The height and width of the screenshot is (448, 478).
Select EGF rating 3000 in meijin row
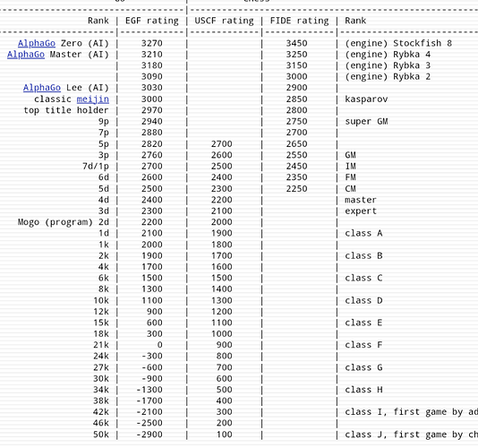152,99
